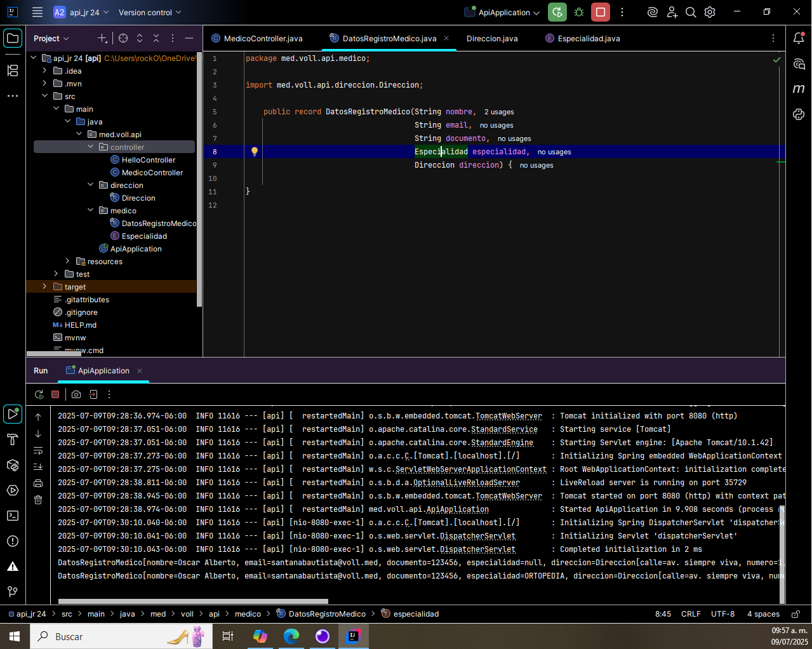Rerun icon in the Run tool window toolbar

coord(39,394)
